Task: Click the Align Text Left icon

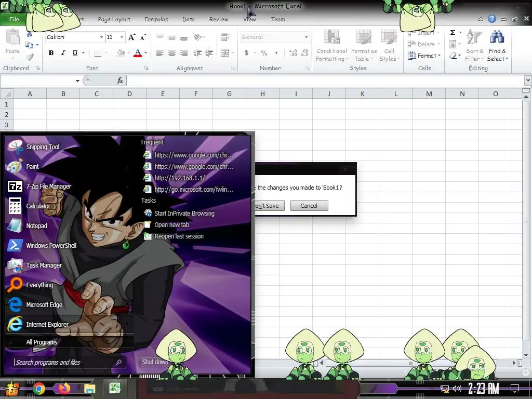Action: click(160, 52)
